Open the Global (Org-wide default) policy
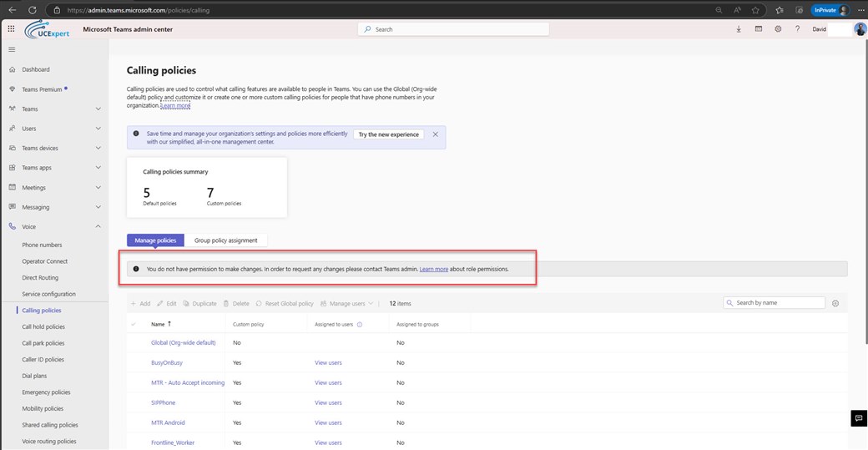The width and height of the screenshot is (868, 450). pyautogui.click(x=184, y=342)
